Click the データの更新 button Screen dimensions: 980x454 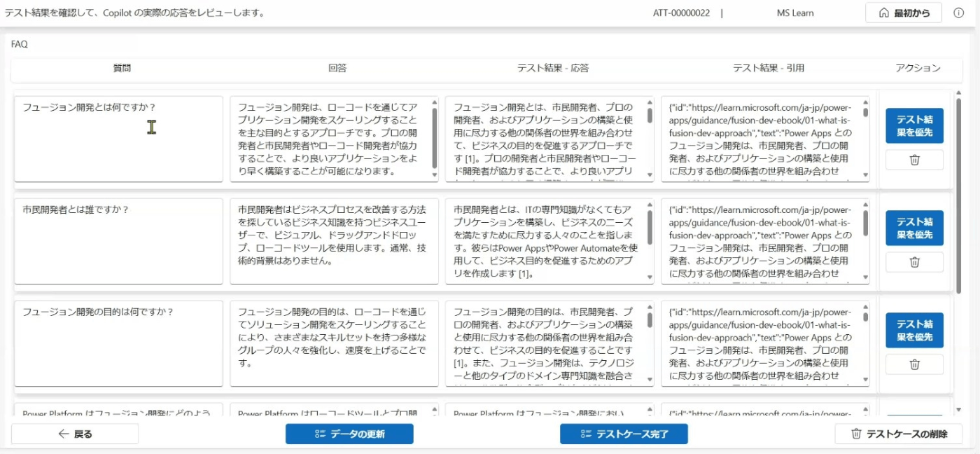tap(349, 434)
